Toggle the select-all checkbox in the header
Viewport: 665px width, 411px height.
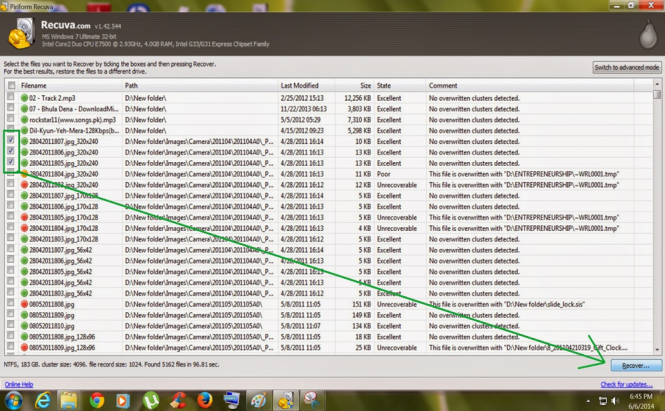click(x=11, y=85)
